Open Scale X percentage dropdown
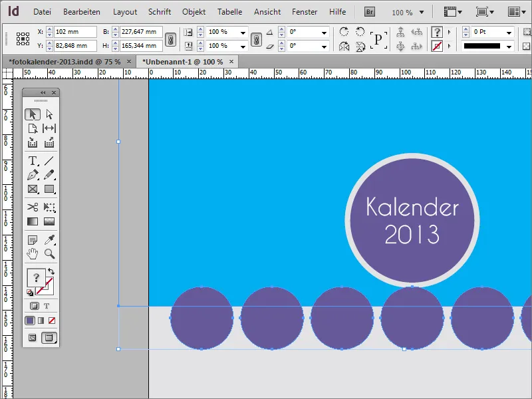This screenshot has height=399, width=532. [243, 33]
